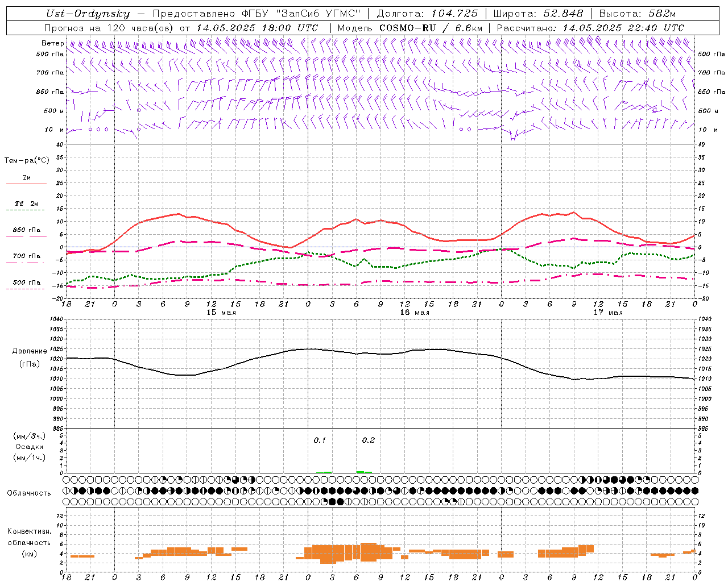Click the 'Td 2м' dew point legend entry
The width and height of the screenshot is (728, 582).
pyautogui.click(x=27, y=203)
